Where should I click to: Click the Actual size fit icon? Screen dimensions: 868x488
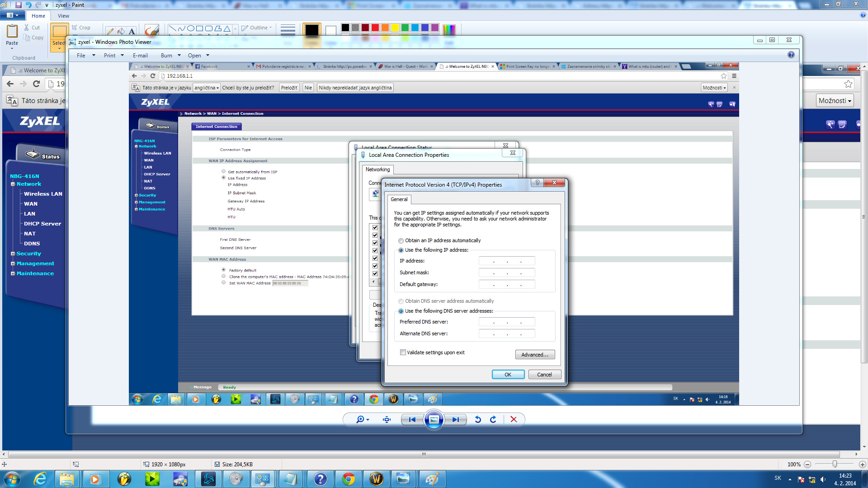click(x=387, y=419)
